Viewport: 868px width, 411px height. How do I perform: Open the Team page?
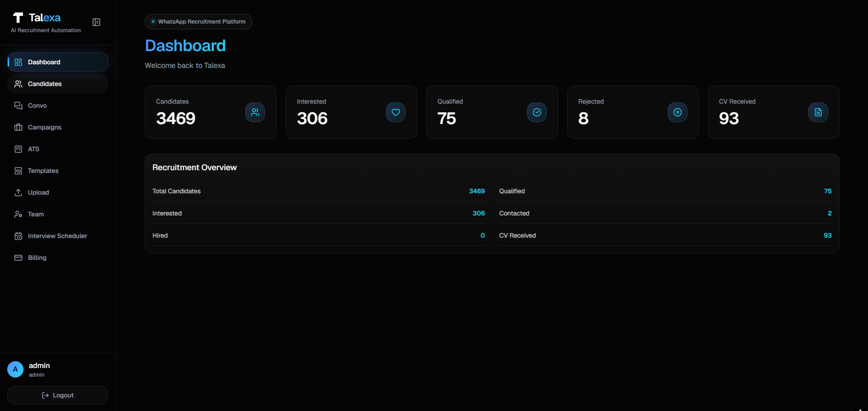pyautogui.click(x=57, y=214)
